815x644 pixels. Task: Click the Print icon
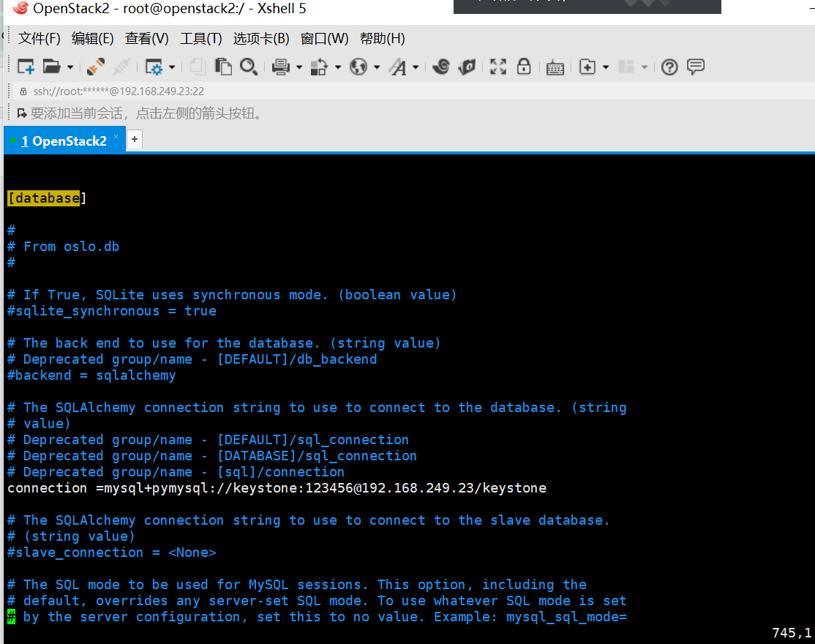click(281, 67)
